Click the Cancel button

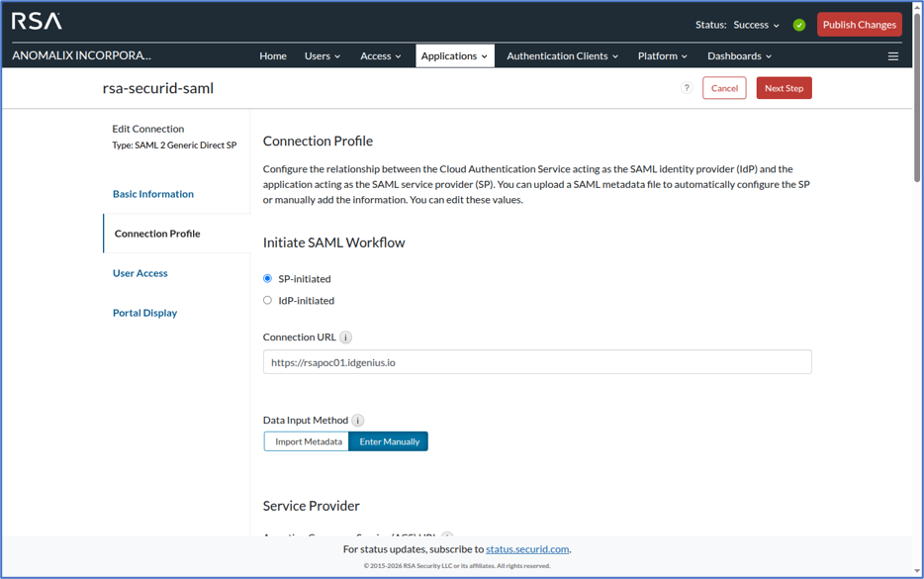(724, 88)
